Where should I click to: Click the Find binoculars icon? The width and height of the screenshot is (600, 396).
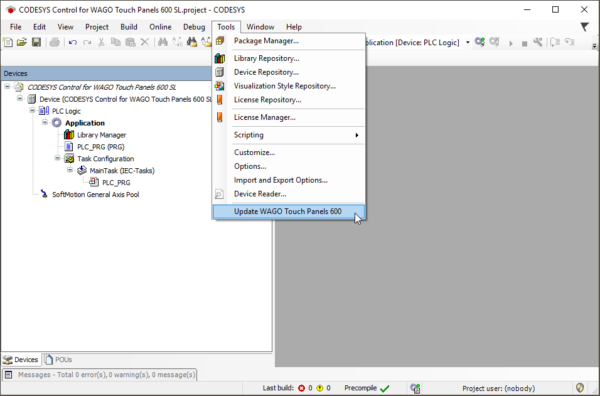[163, 42]
